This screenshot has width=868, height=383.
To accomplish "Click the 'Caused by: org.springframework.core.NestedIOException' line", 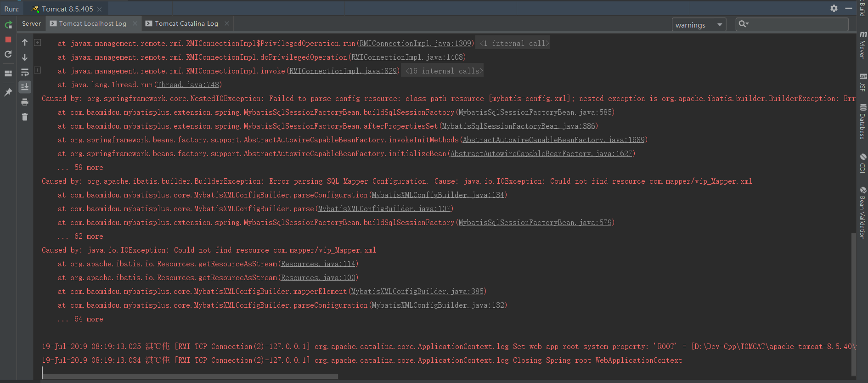I will 448,98.
